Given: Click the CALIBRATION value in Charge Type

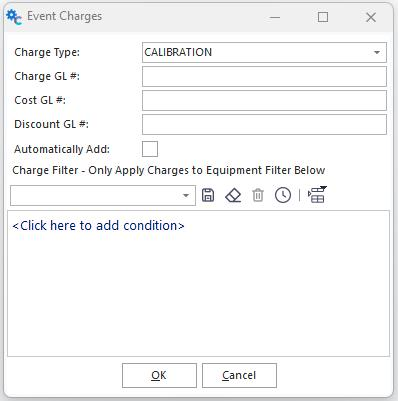Looking at the screenshot, I should 178,52.
